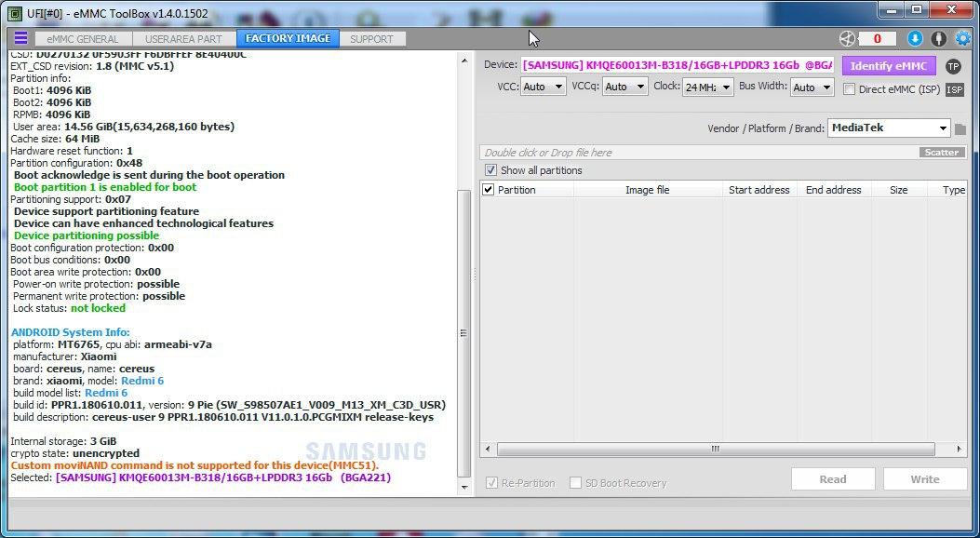The width and height of the screenshot is (980, 538).
Task: Click 'Redmi 6' in build model list
Action: tap(106, 393)
